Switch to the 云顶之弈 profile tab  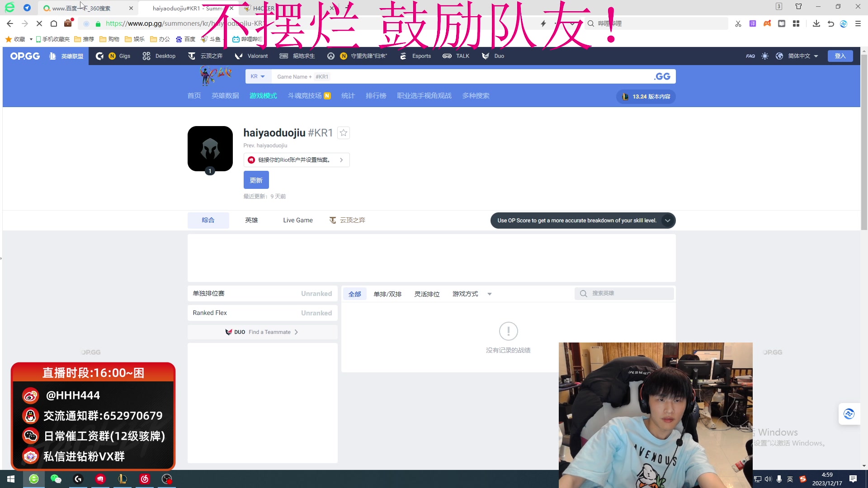click(x=347, y=220)
